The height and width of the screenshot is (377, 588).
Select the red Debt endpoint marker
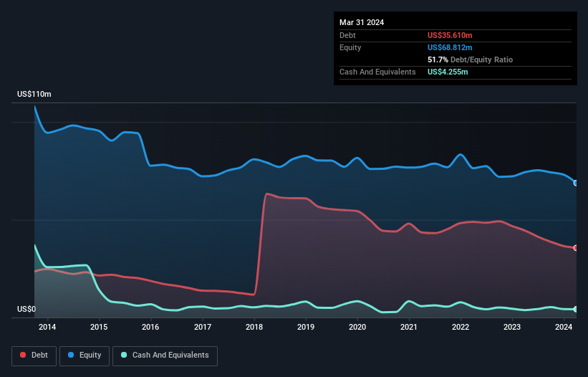[x=576, y=248]
